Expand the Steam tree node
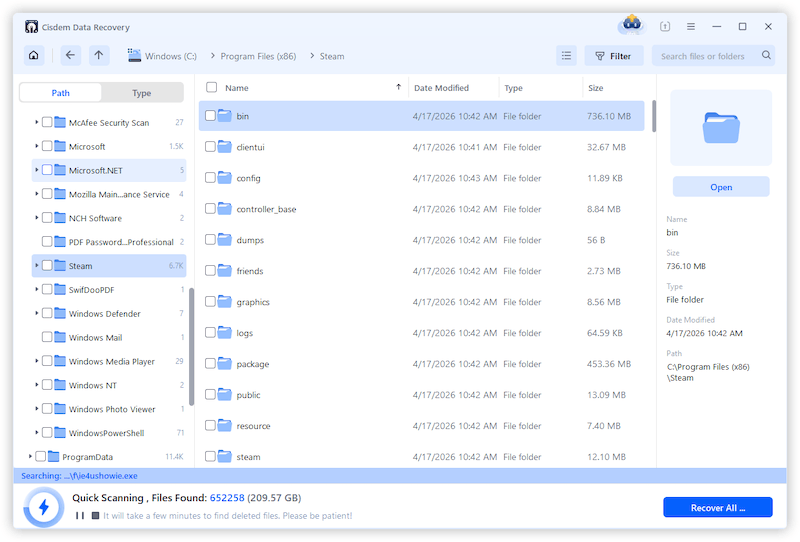800x542 pixels. tap(36, 265)
